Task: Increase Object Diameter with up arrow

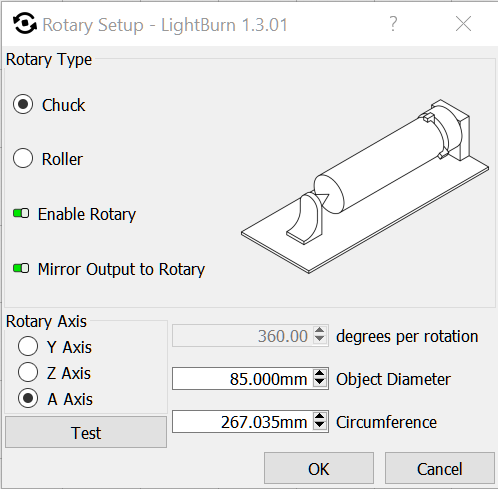Action: point(320,373)
